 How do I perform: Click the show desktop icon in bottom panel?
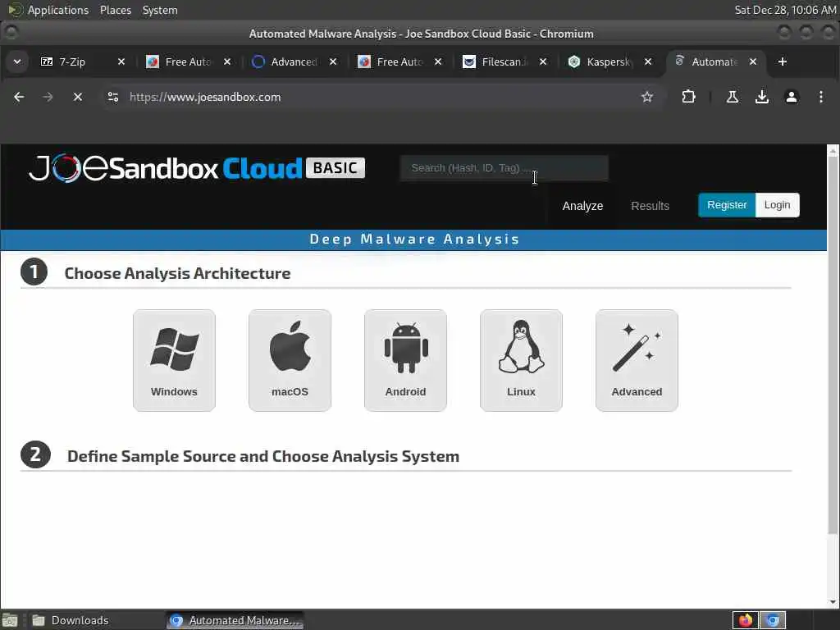(10, 620)
